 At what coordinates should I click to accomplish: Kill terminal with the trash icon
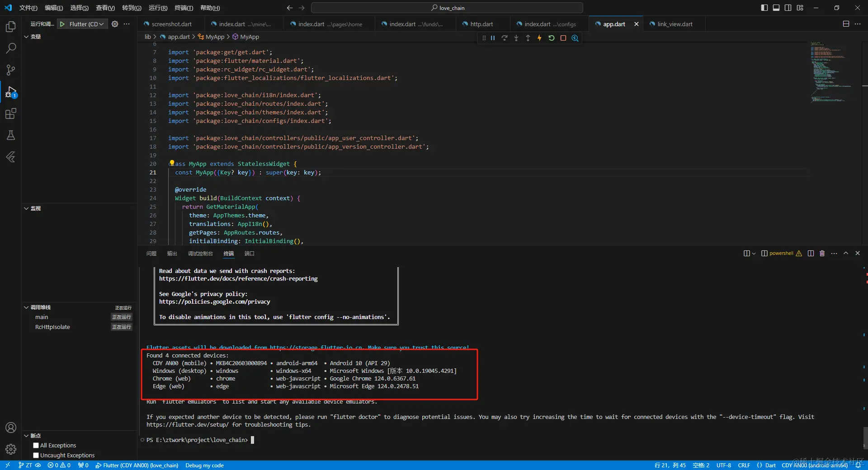822,254
